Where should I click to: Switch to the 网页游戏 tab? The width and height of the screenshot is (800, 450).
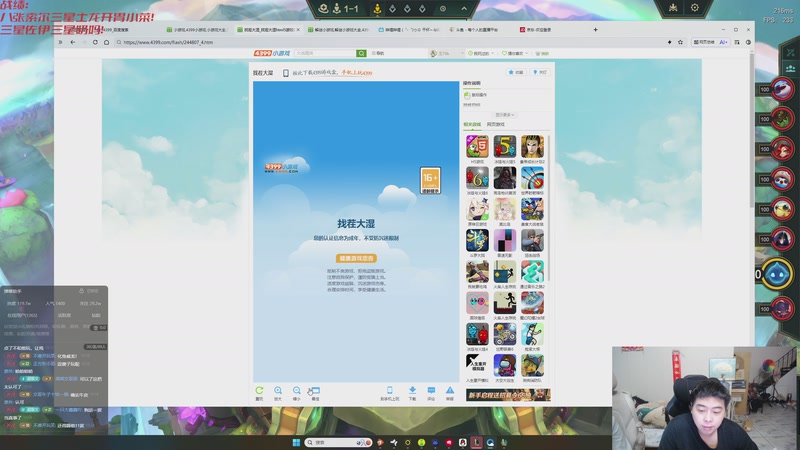click(495, 124)
